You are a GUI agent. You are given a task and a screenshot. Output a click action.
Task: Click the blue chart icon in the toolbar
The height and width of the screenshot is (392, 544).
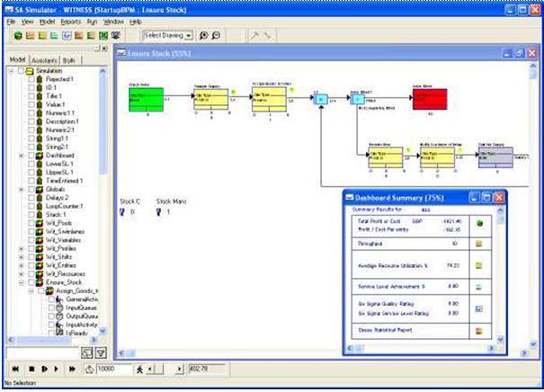pos(67,35)
